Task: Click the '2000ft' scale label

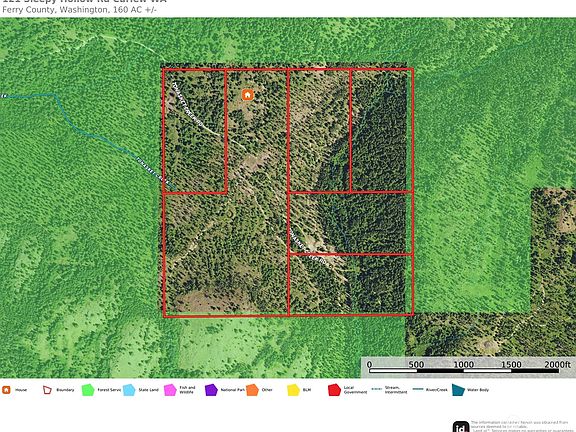Action: click(x=558, y=364)
